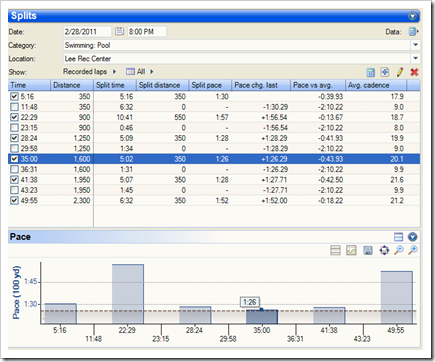Collapse the Splits panel round arrow button

coord(412,16)
